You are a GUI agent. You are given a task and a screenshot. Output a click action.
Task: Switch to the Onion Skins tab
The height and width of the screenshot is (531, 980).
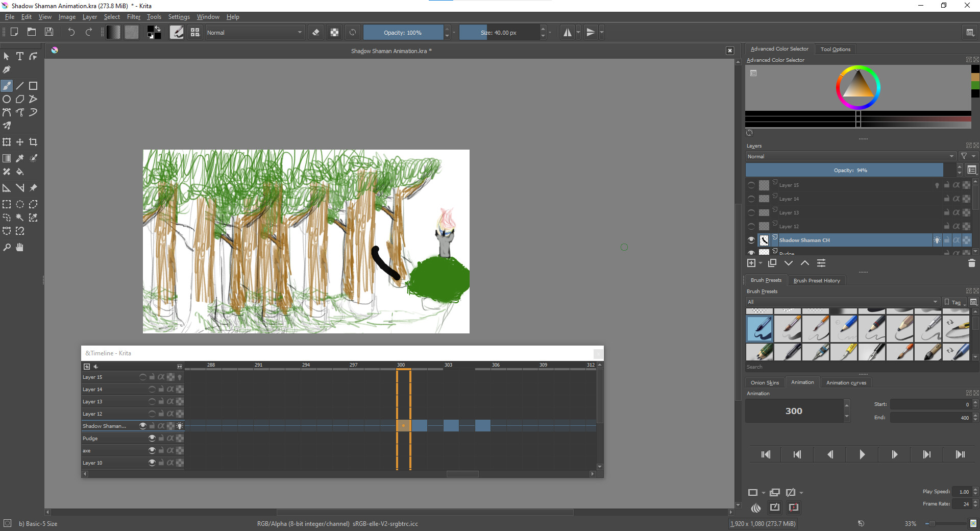click(764, 382)
